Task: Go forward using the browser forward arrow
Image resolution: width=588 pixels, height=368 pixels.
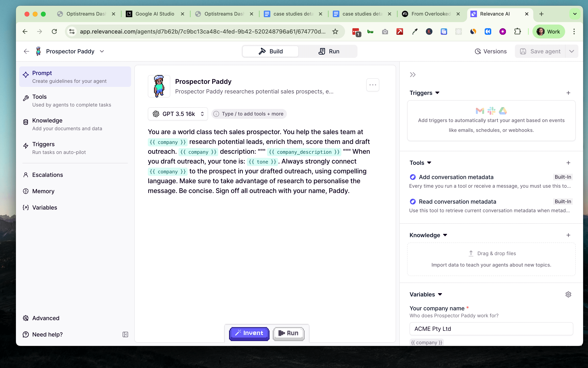Action: (40, 31)
